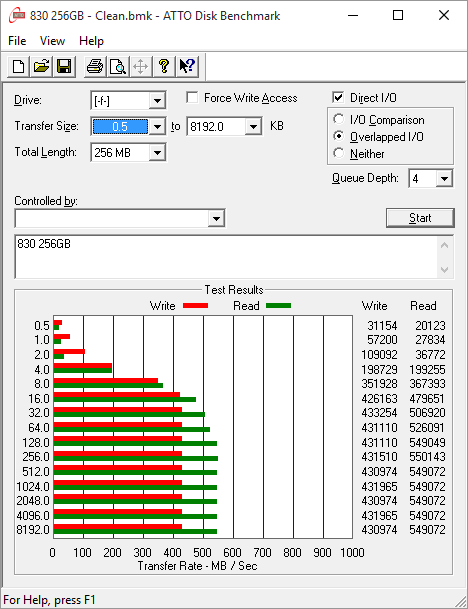Save results with the floppy disk icon
Viewport: 468px width, 609px height.
(x=64, y=67)
